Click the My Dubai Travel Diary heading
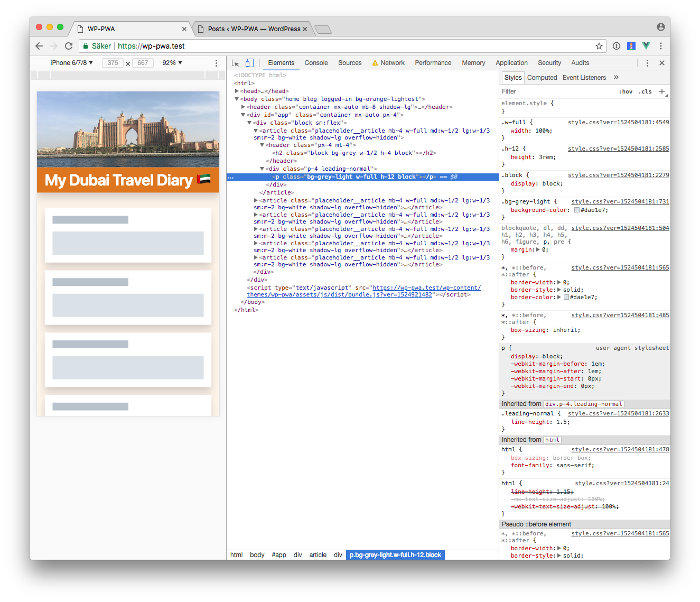This screenshot has height=602, width=700. click(x=128, y=180)
